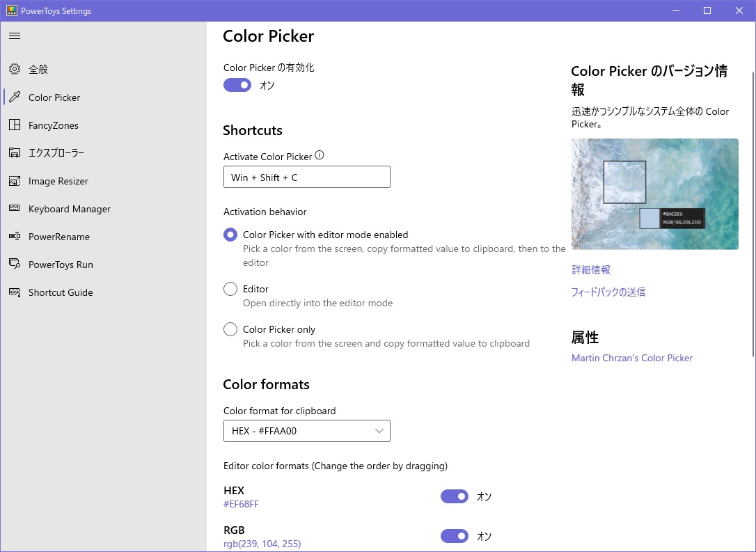The height and width of the screenshot is (552, 756).
Task: Click the rgb(239, 104, 255) value text
Action: (262, 544)
